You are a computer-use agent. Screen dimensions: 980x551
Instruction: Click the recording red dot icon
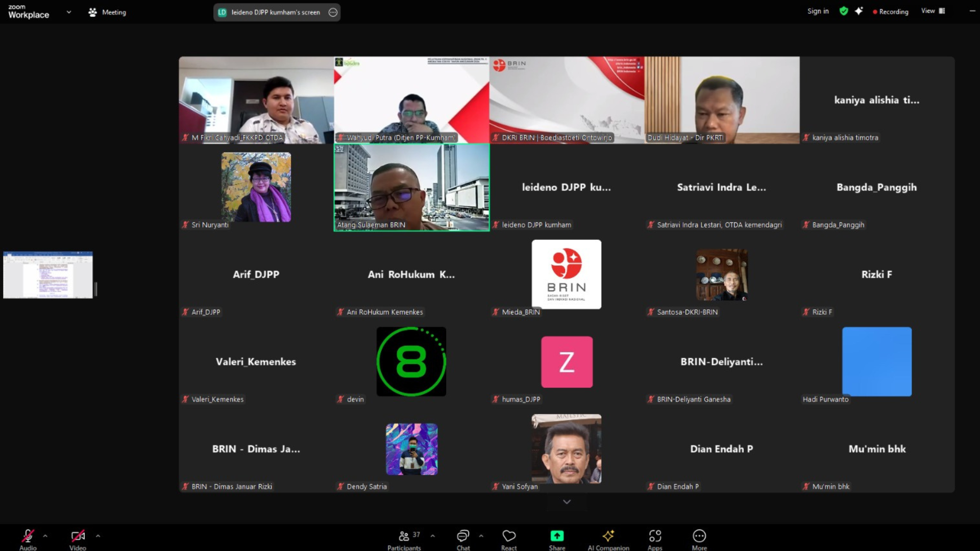click(875, 12)
